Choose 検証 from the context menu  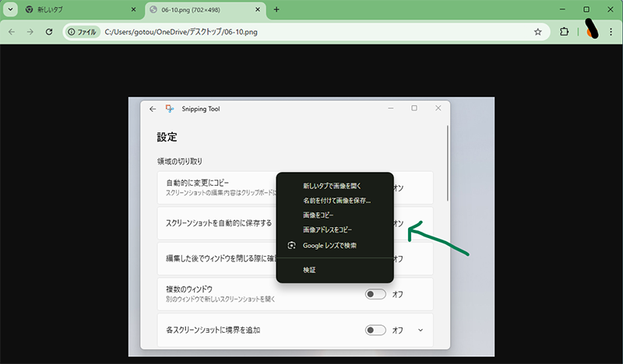point(335,270)
